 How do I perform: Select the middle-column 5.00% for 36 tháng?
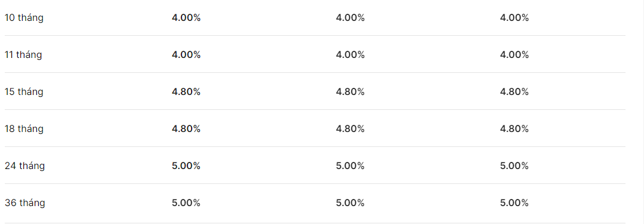(x=350, y=203)
